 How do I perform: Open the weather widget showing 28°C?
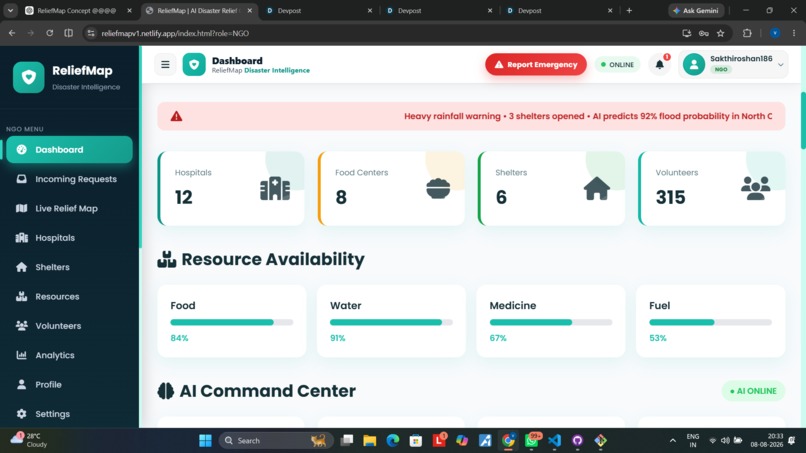tap(29, 440)
